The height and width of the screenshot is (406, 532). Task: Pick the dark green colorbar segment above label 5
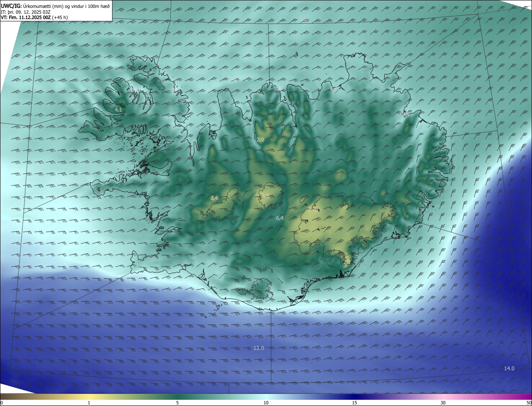coord(177,396)
